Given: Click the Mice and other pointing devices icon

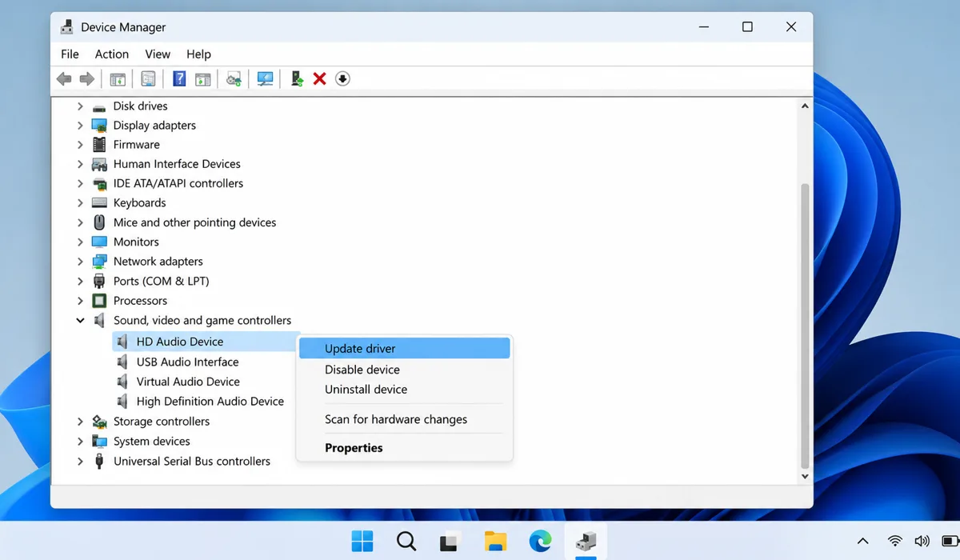Looking at the screenshot, I should (x=99, y=222).
